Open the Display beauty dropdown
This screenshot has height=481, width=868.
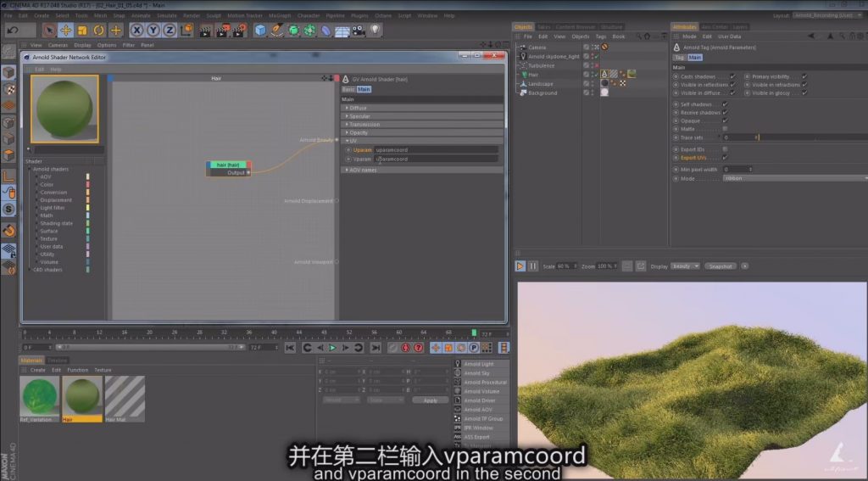click(685, 266)
